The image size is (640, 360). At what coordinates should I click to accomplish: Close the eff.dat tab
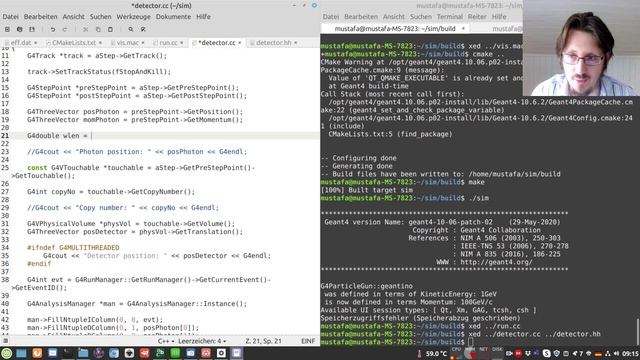pos(36,42)
